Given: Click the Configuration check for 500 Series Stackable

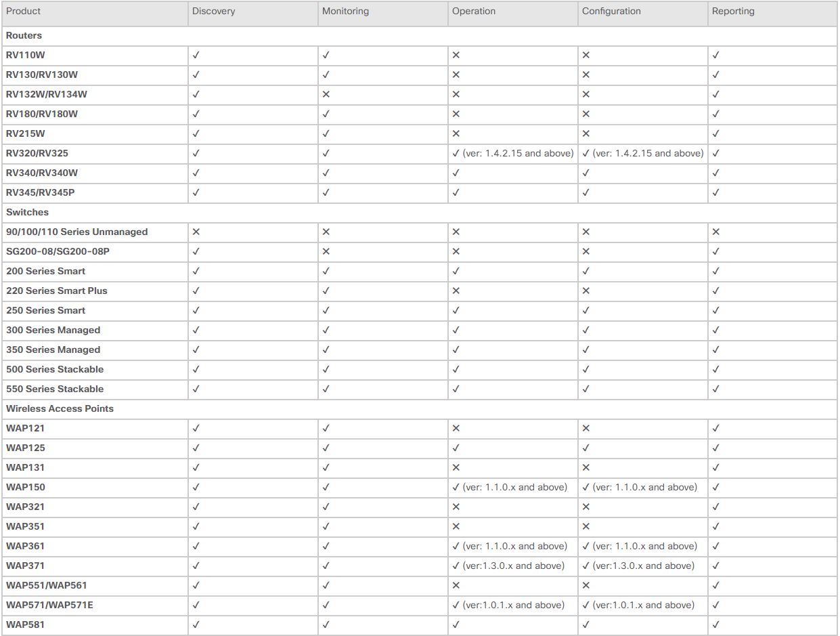Looking at the screenshot, I should click(x=586, y=369).
